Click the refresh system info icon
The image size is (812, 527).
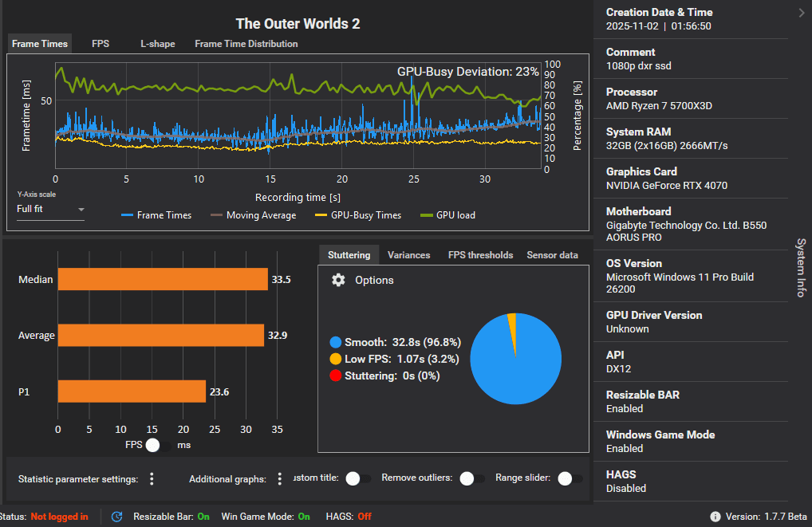point(117,517)
